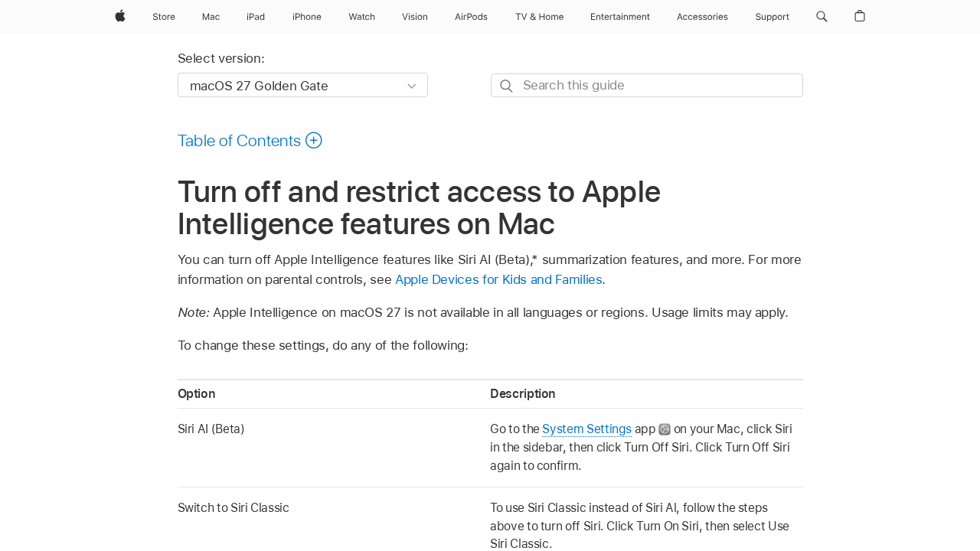Click the magnifier icon in guide search
980x551 pixels.
pos(506,86)
